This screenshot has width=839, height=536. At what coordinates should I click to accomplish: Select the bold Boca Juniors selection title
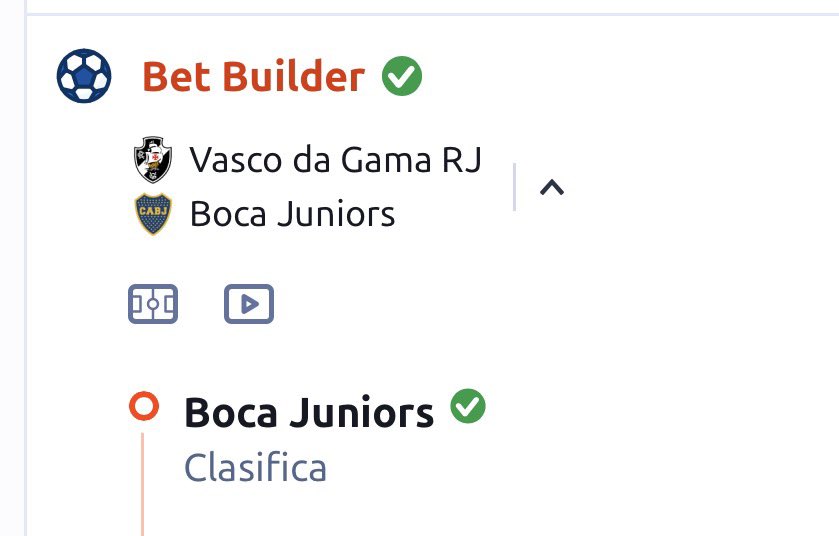(x=309, y=412)
